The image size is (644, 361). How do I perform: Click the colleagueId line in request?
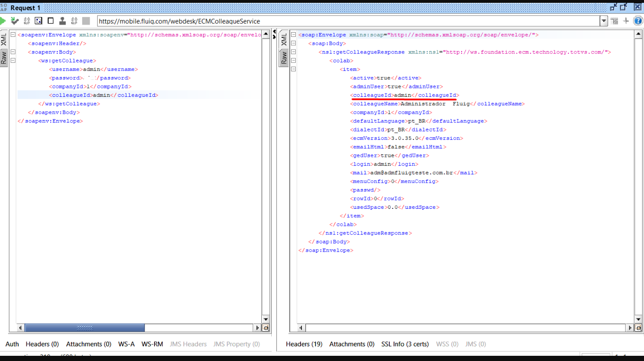(x=103, y=95)
